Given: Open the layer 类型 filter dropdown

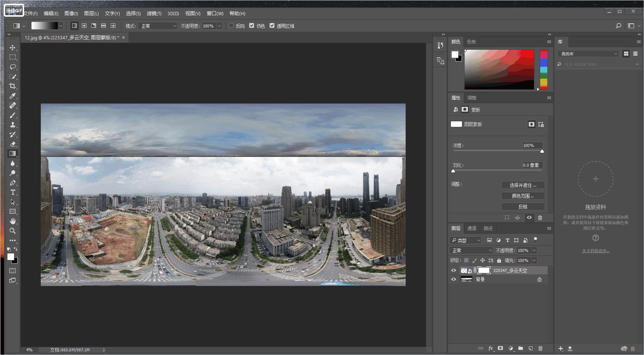Looking at the screenshot, I should click(x=466, y=240).
